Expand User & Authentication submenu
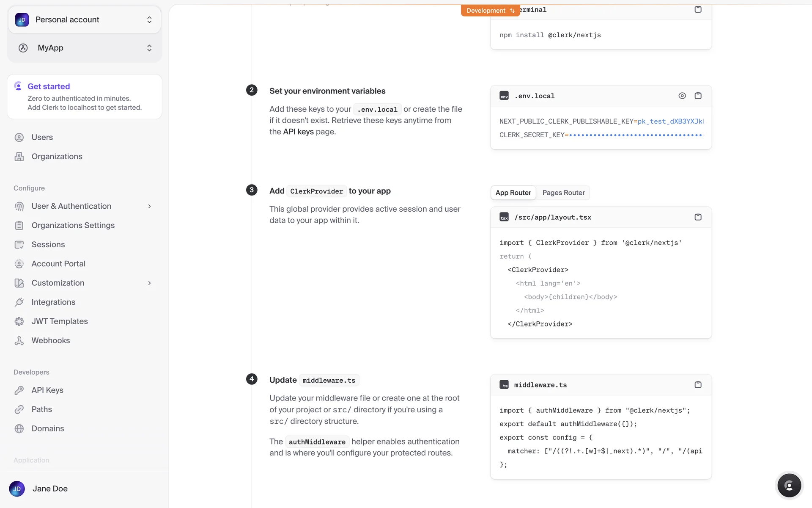Screen dimensions: 812x508 (149, 206)
